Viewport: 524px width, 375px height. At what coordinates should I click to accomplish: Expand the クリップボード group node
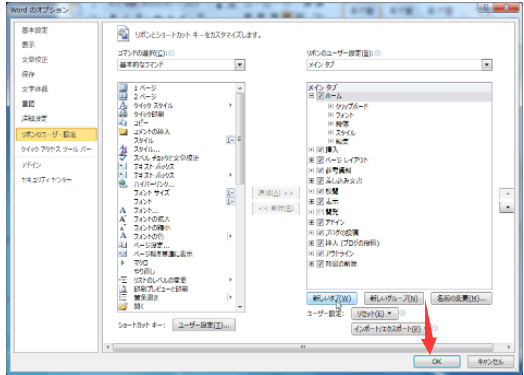coord(331,106)
